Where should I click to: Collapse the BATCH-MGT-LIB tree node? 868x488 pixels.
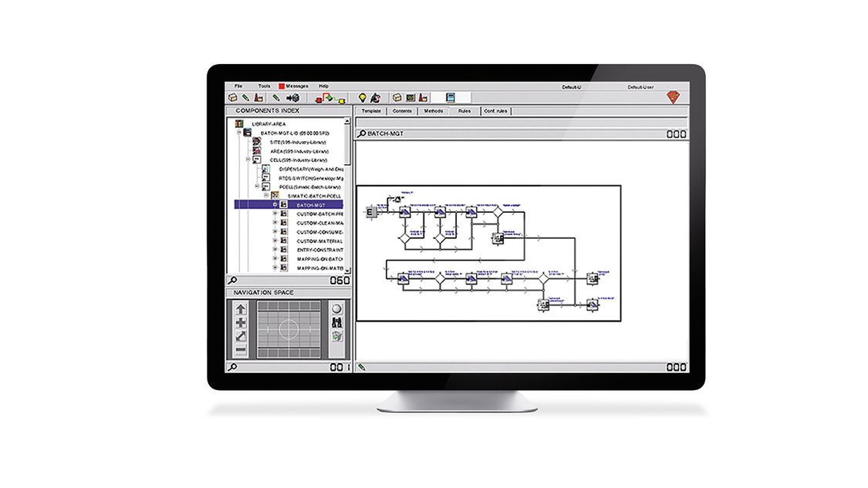point(239,133)
